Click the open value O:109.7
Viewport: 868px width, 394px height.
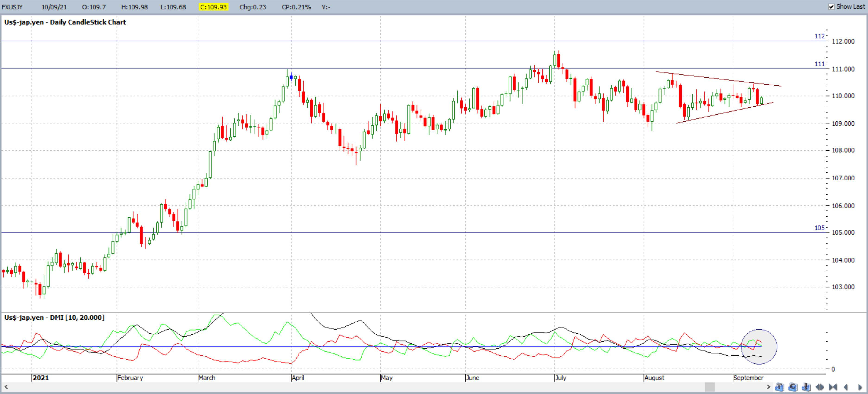point(94,7)
